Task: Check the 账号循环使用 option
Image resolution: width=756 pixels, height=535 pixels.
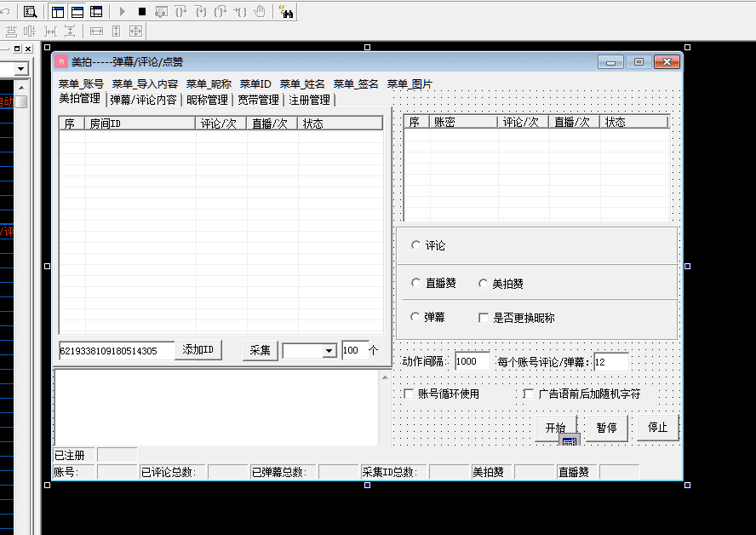Action: [407, 392]
